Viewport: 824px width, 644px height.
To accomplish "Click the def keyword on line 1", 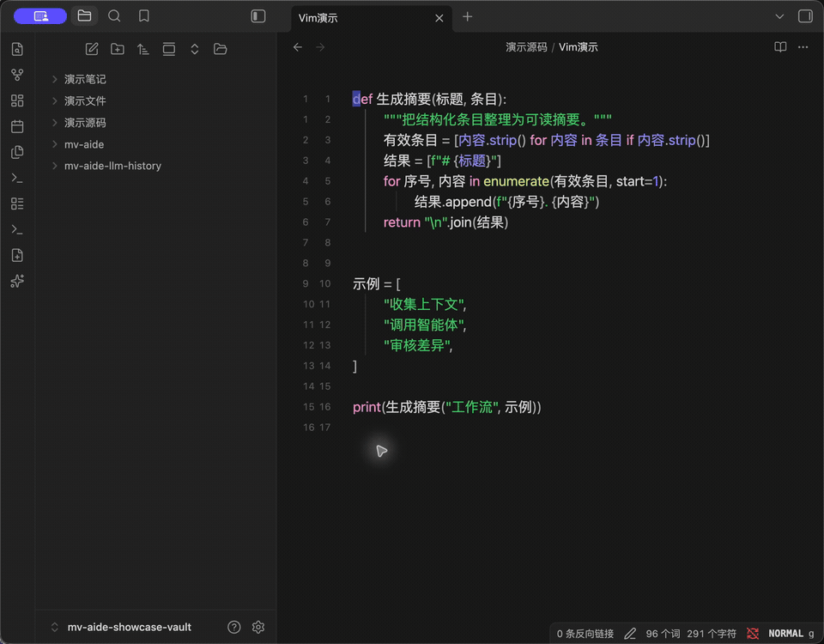I will click(x=362, y=99).
